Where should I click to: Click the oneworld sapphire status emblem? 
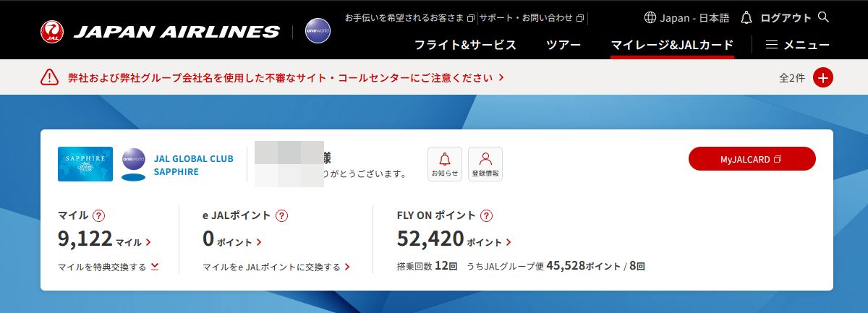coord(133,164)
